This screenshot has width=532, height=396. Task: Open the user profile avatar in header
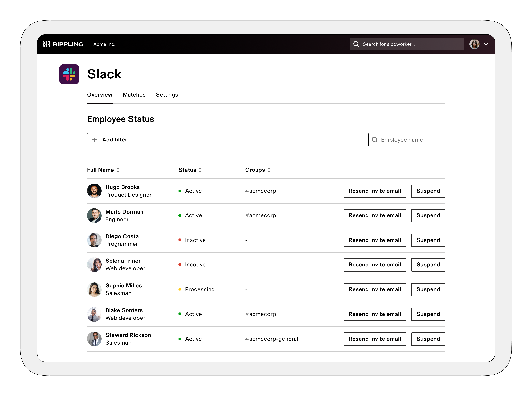[474, 44]
